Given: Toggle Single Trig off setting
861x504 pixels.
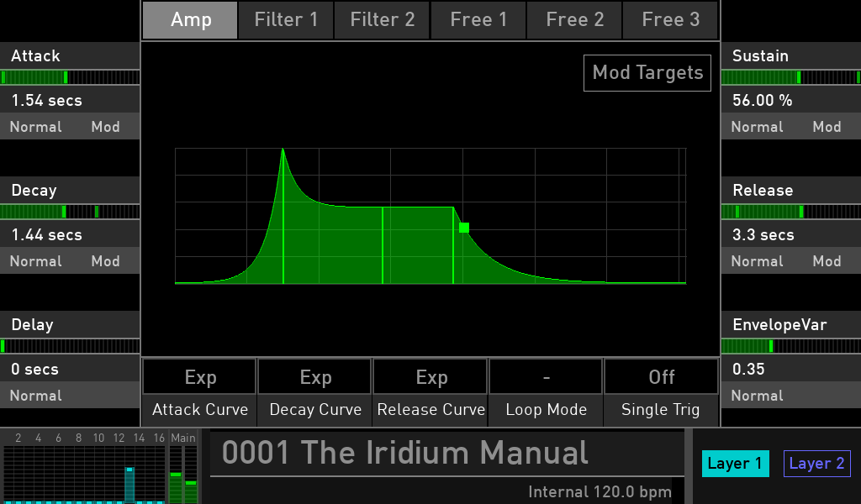Looking at the screenshot, I should coord(661,378).
